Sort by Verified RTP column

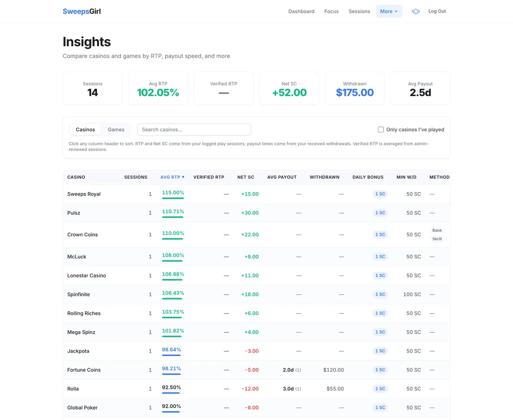[x=209, y=177]
